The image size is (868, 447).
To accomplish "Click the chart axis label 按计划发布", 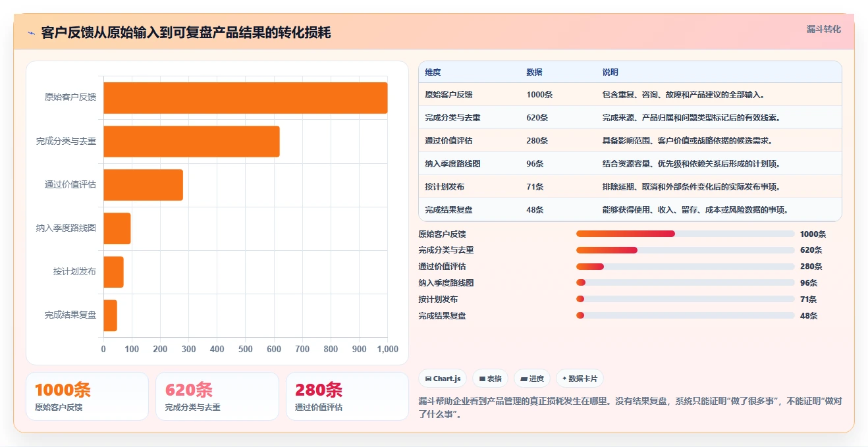I will pos(74,271).
